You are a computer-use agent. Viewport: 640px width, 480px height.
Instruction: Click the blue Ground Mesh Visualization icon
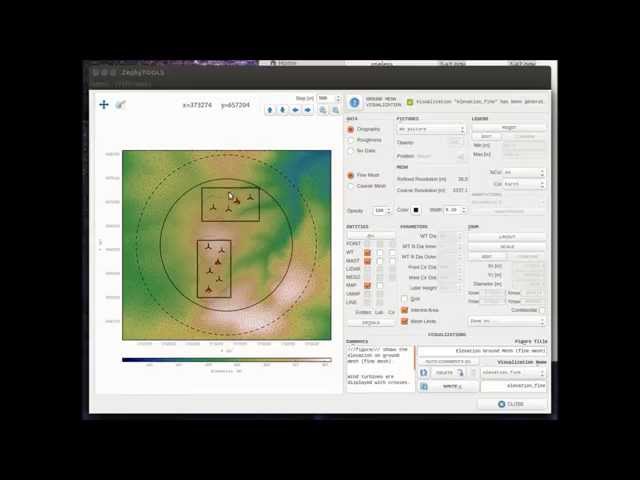coord(354,102)
